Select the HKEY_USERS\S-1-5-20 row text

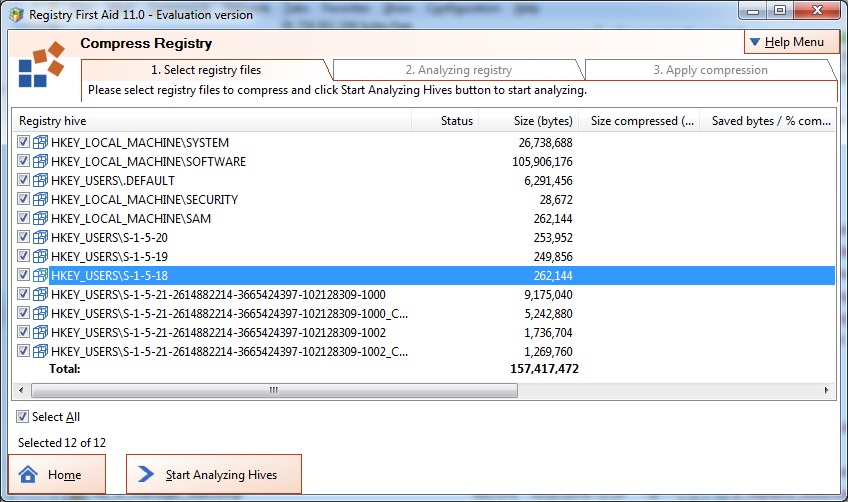pos(109,237)
